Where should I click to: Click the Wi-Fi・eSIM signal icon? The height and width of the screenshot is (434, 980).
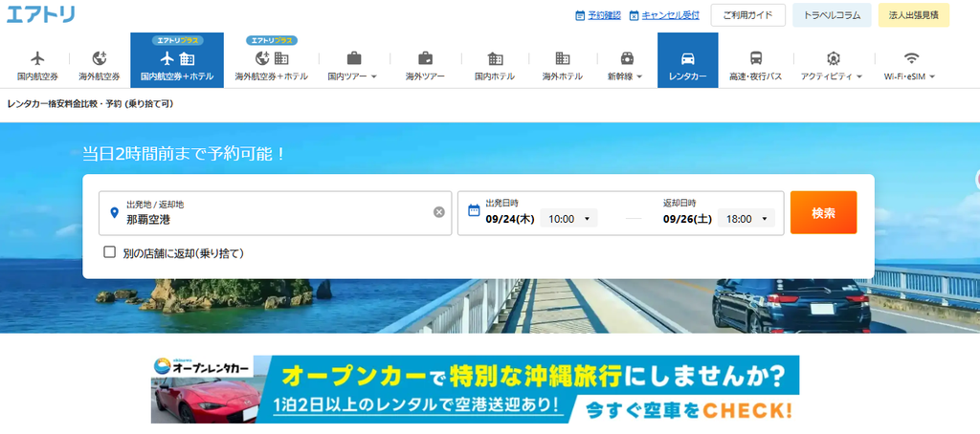911,58
